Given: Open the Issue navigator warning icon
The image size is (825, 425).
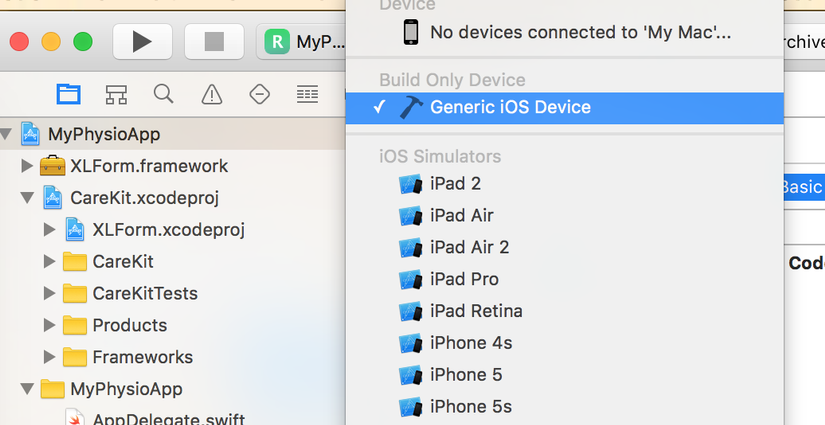Looking at the screenshot, I should [212, 95].
